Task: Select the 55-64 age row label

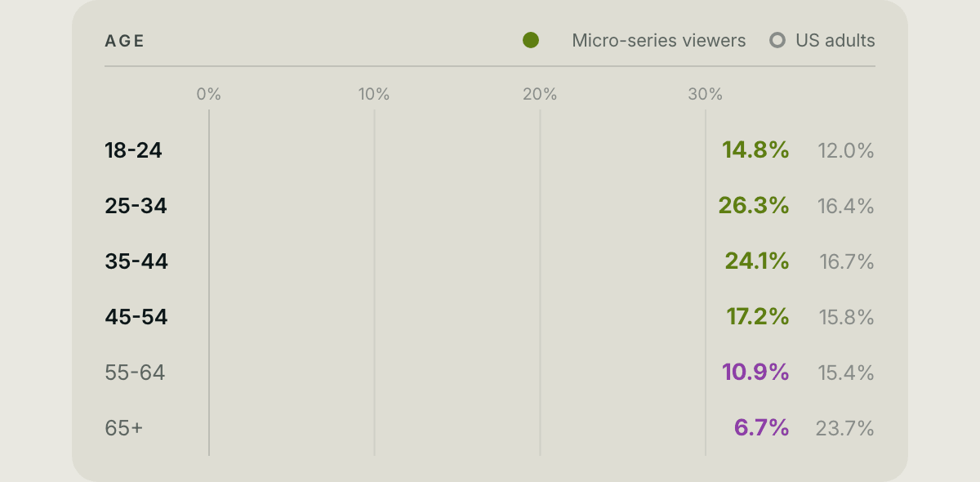Action: (135, 373)
